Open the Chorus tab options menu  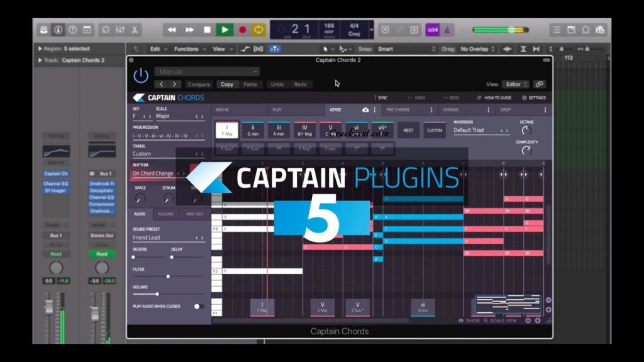pyautogui.click(x=488, y=110)
